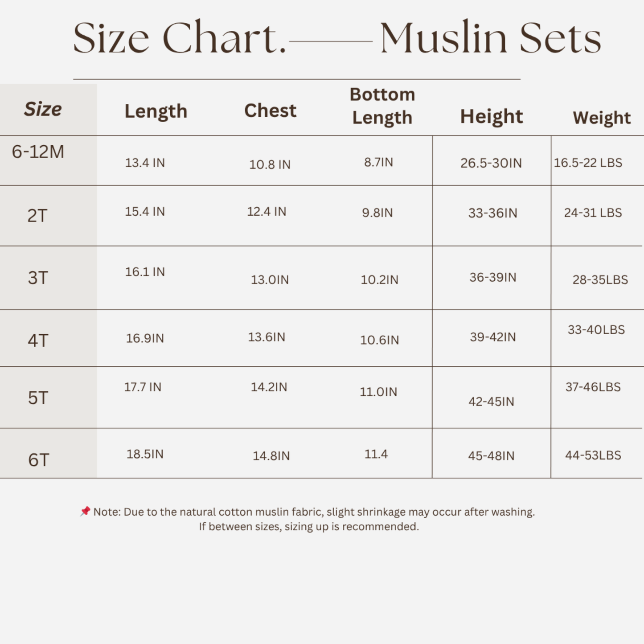The height and width of the screenshot is (644, 644).
Task: Select the 6-12M size row label
Action: (x=38, y=152)
